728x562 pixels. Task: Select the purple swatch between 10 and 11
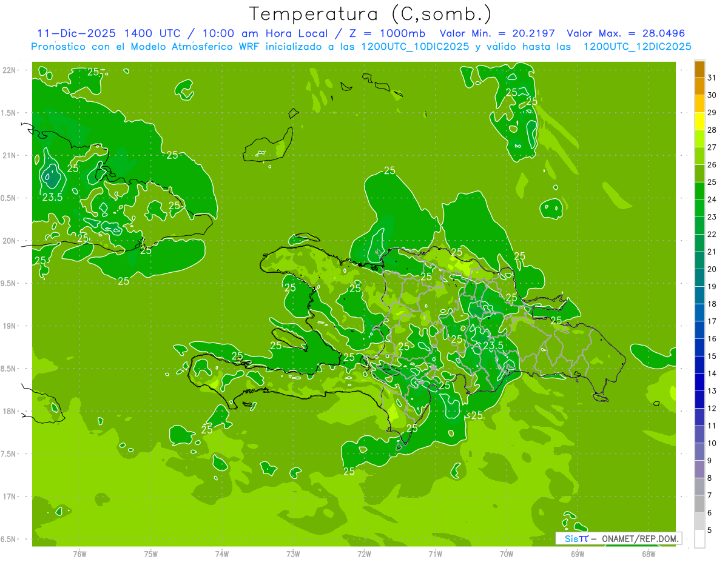699,434
